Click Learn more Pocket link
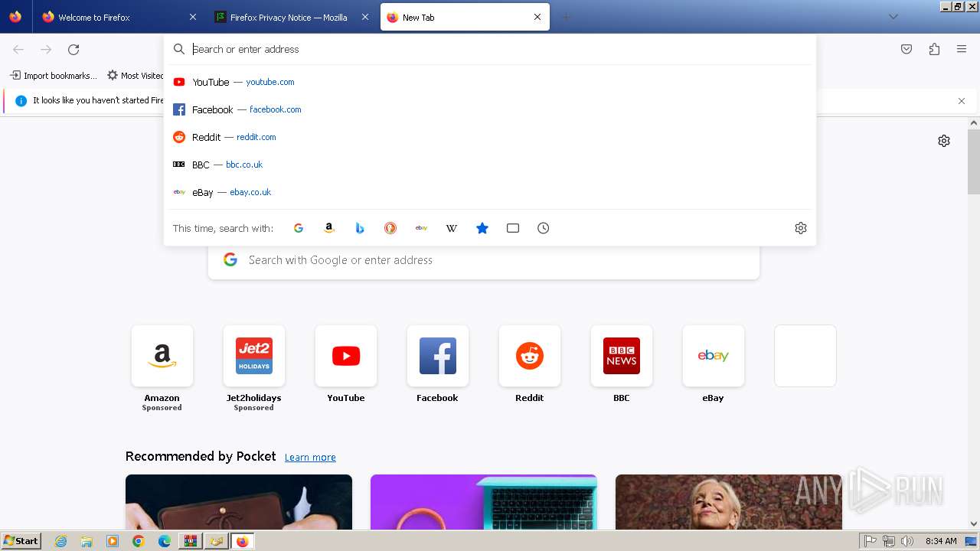This screenshot has height=551, width=980. tap(310, 457)
